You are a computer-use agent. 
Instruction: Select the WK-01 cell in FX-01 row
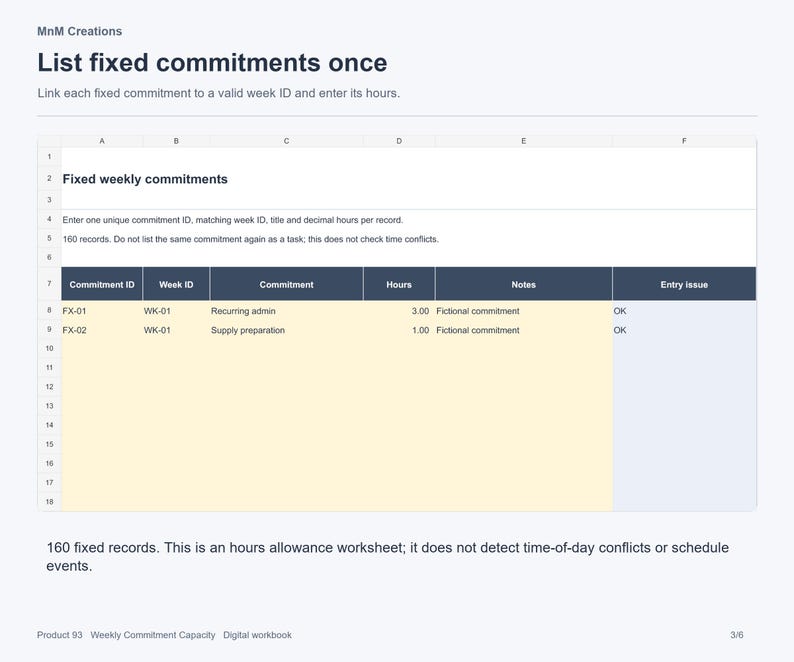(176, 311)
